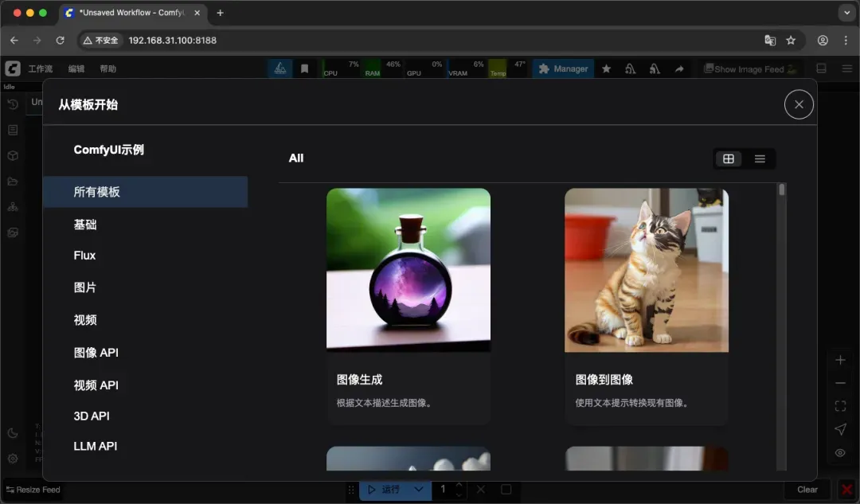Open the image gallery sidebar icon

13,232
